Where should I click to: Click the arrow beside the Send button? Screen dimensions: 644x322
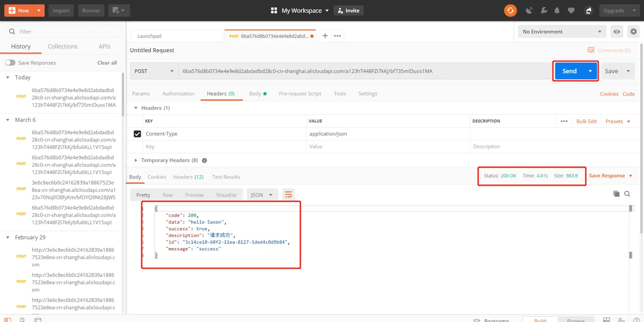coord(590,71)
